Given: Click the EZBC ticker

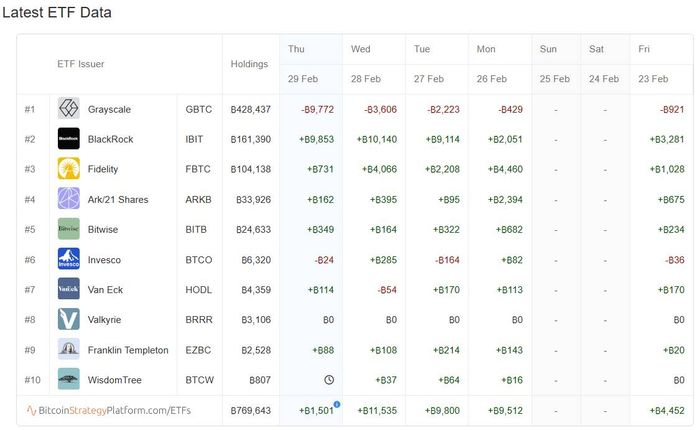Looking at the screenshot, I should tap(198, 350).
